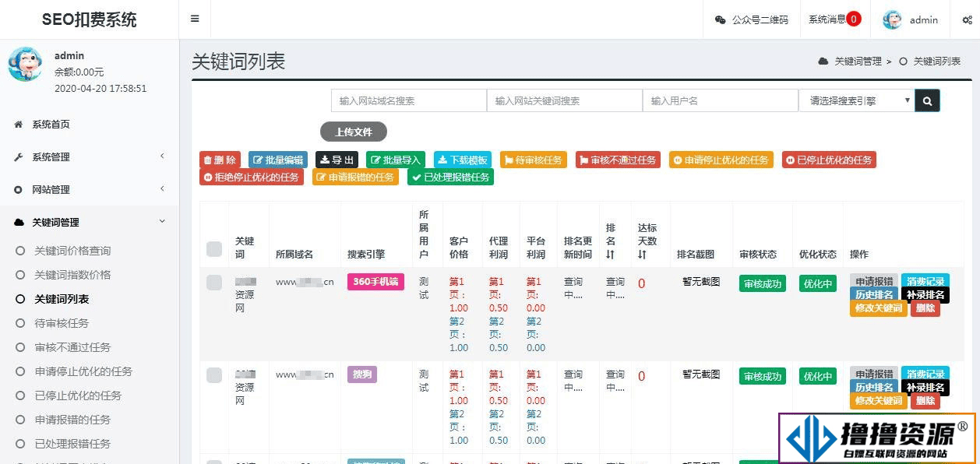Click the orange 申请报错的任务 button
This screenshot has height=464, width=980.
(x=355, y=177)
